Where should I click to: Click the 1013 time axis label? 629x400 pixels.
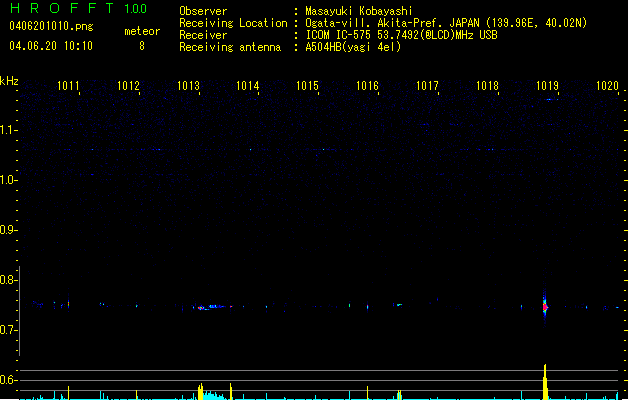coord(188,86)
